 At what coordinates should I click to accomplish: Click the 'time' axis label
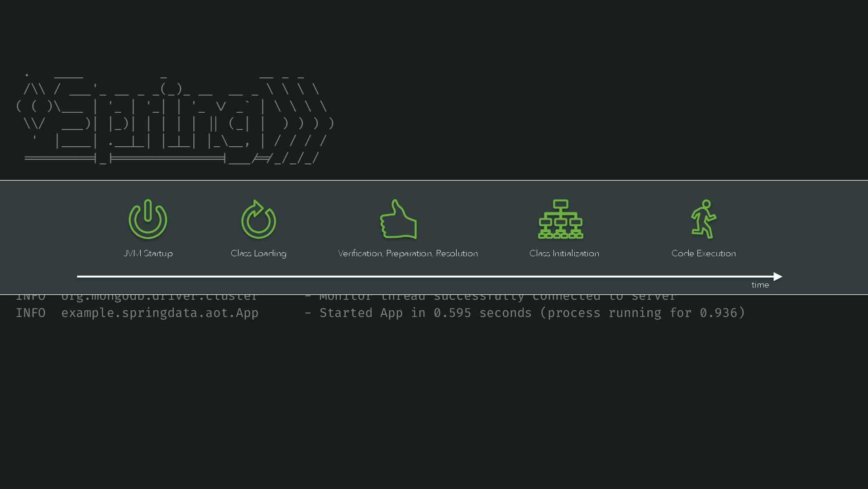tap(760, 285)
